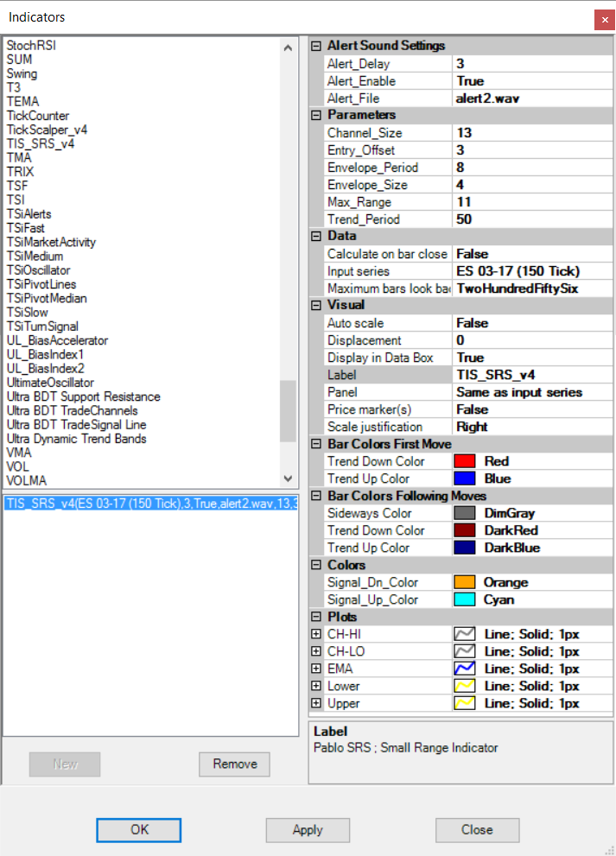The width and height of the screenshot is (616, 856).
Task: Collapse the Parameters section
Action: (316, 115)
